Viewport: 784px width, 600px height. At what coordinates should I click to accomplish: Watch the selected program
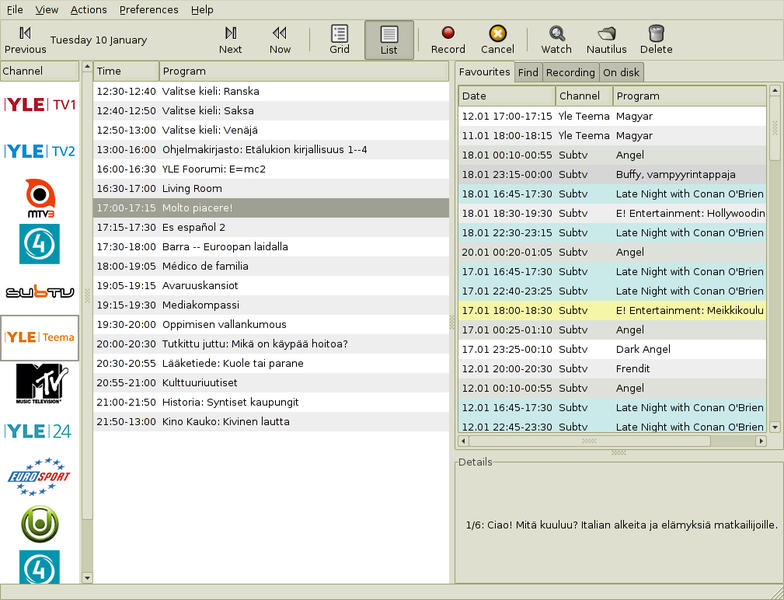click(556, 40)
